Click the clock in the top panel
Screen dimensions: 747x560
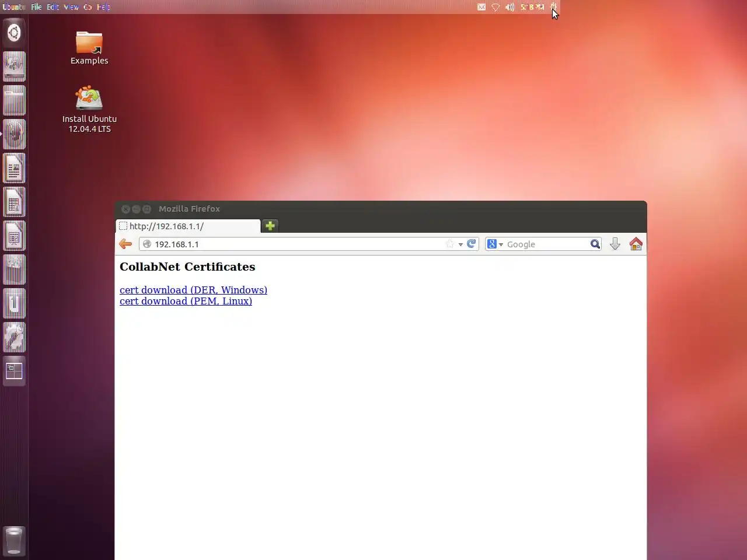[x=532, y=7]
